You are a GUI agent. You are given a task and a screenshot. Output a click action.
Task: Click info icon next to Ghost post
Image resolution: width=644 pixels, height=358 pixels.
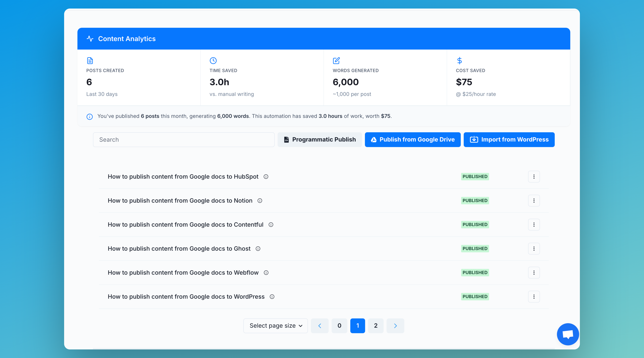click(258, 249)
